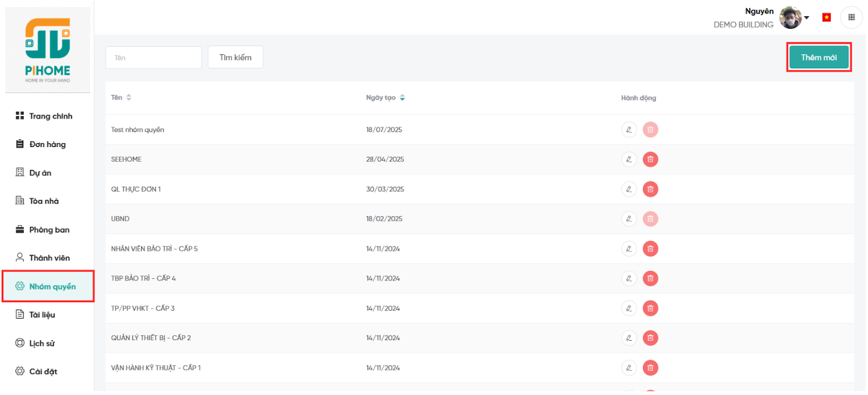Edit the Test nhóm quyền row

pos(629,130)
